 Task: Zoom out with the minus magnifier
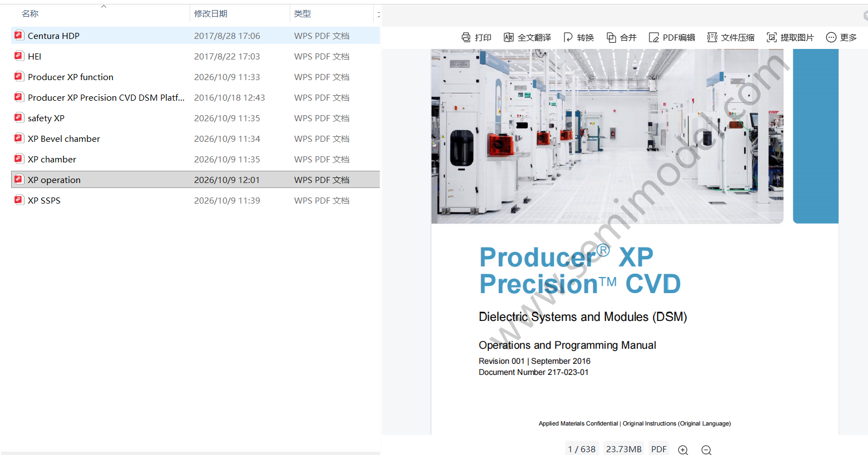pyautogui.click(x=707, y=450)
